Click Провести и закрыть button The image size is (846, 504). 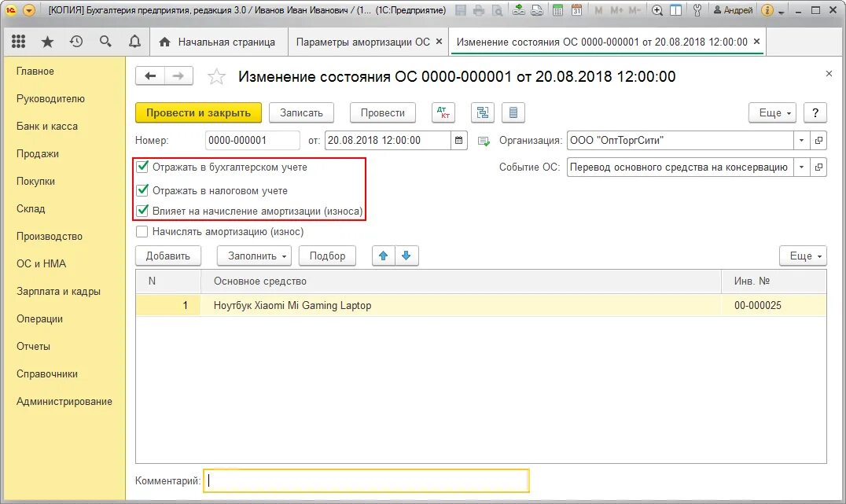point(199,112)
